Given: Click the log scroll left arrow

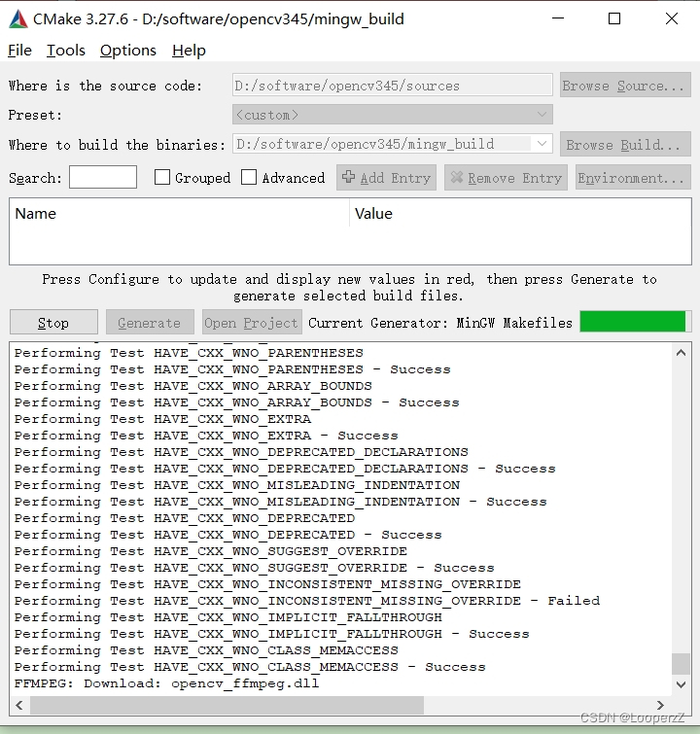Looking at the screenshot, I should tap(19, 705).
